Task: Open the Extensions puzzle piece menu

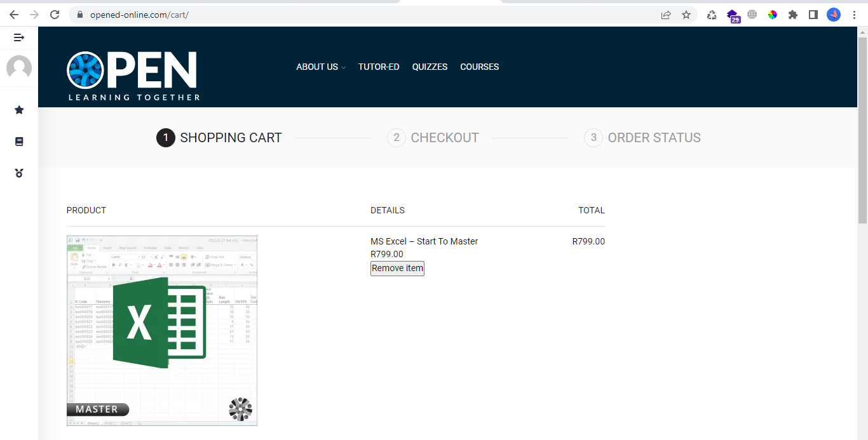Action: coord(793,15)
